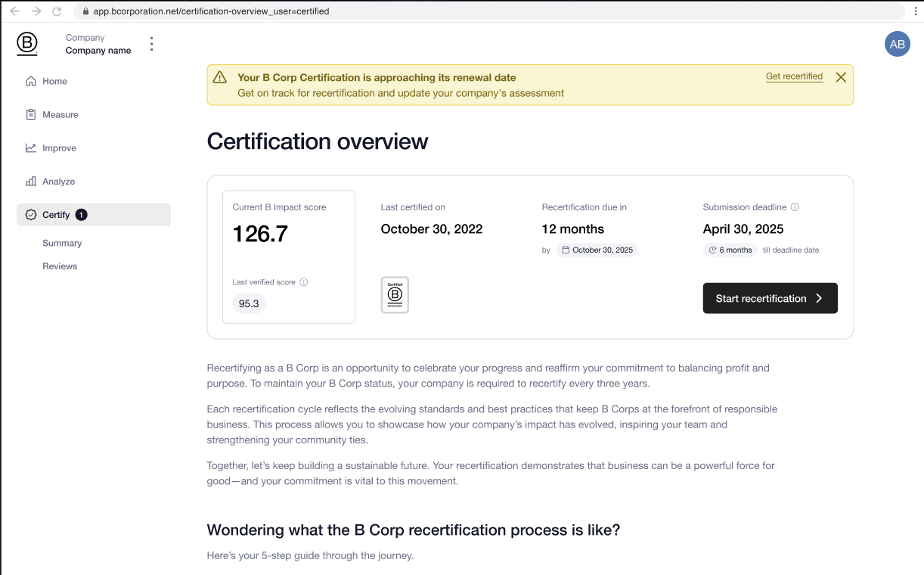Click the calendar icon in October 30, 2025 chip

point(566,250)
